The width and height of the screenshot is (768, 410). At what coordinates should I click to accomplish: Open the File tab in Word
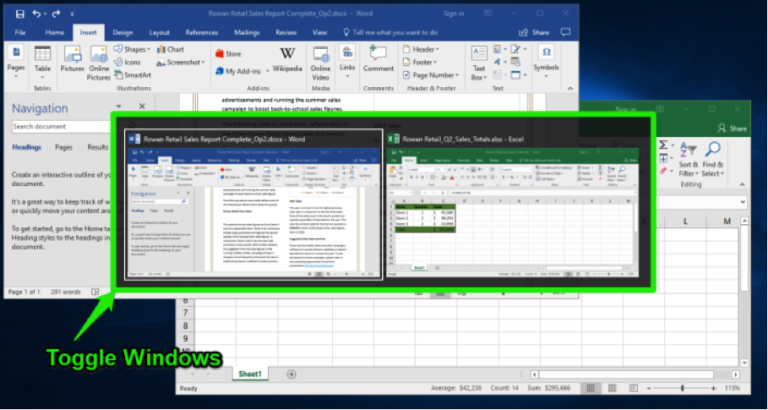coord(20,33)
